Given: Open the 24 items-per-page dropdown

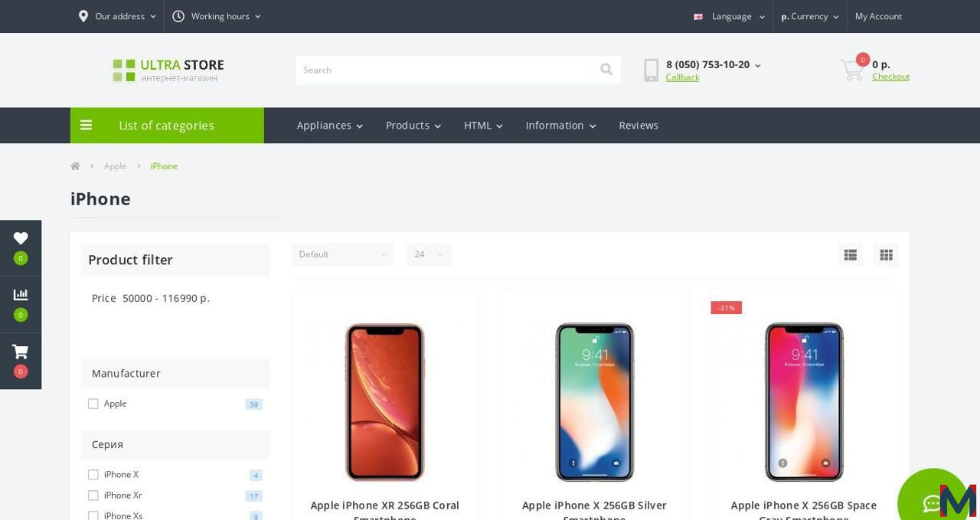Looking at the screenshot, I should pyautogui.click(x=429, y=254).
